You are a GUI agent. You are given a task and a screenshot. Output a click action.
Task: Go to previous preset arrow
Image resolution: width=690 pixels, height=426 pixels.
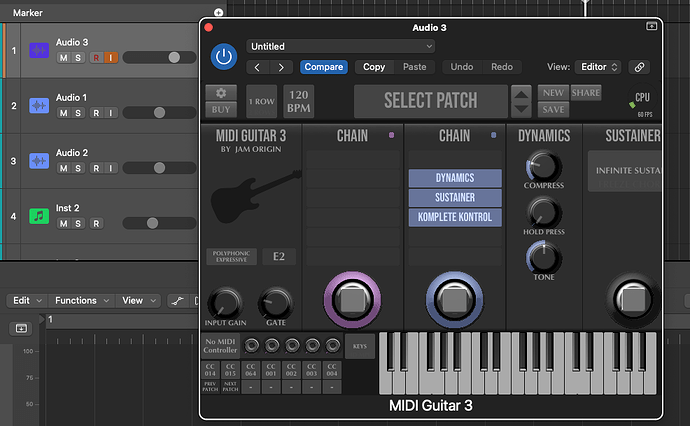tap(257, 67)
